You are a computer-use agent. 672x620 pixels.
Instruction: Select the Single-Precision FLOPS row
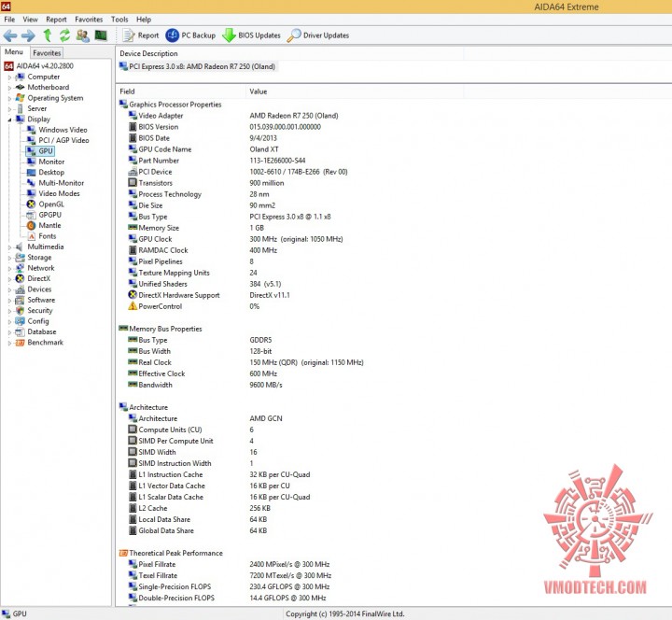tap(230, 586)
